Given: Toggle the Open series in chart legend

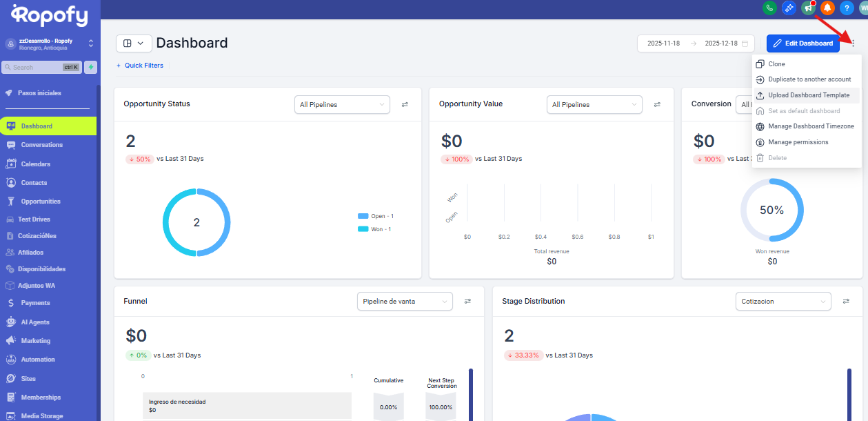Looking at the screenshot, I should tap(376, 216).
